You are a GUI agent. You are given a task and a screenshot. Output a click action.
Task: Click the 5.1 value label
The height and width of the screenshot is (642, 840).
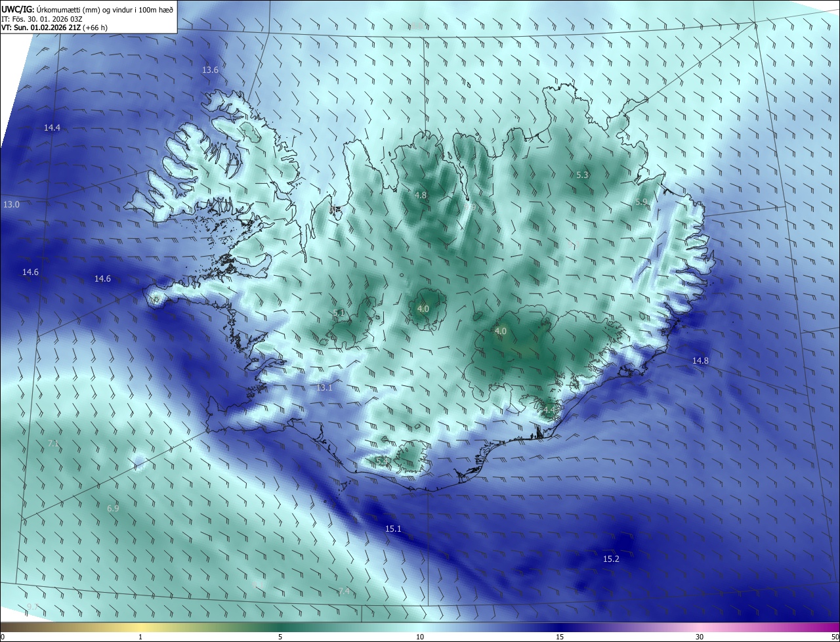339,313
